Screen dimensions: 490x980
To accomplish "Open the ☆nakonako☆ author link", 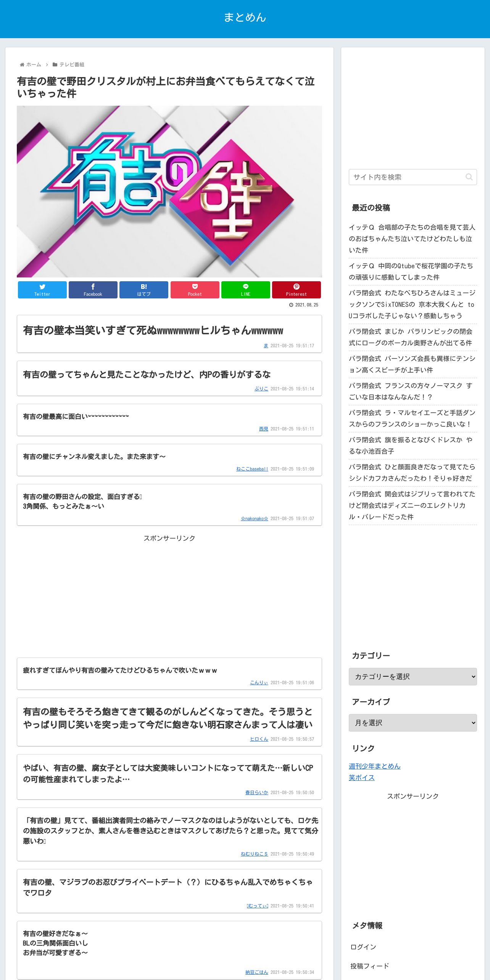I will (x=255, y=519).
